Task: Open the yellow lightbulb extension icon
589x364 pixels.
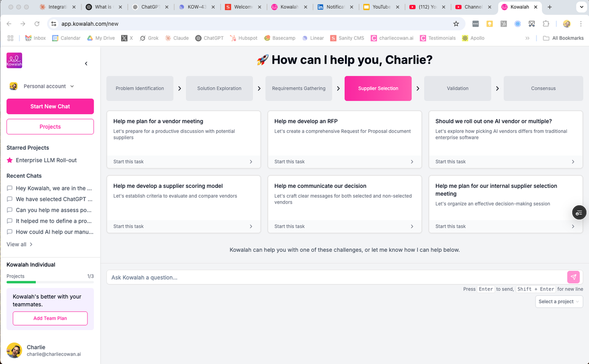Action: [x=489, y=24]
